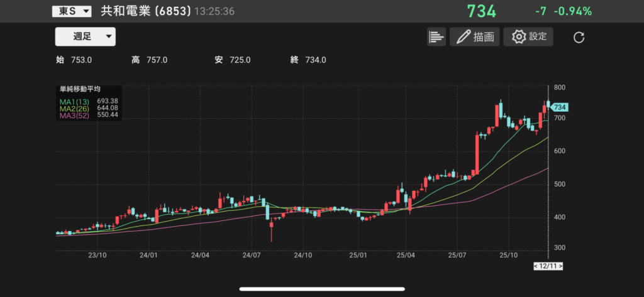Expand the 東S market dropdown
Screen dimensions: 644x297
point(72,11)
